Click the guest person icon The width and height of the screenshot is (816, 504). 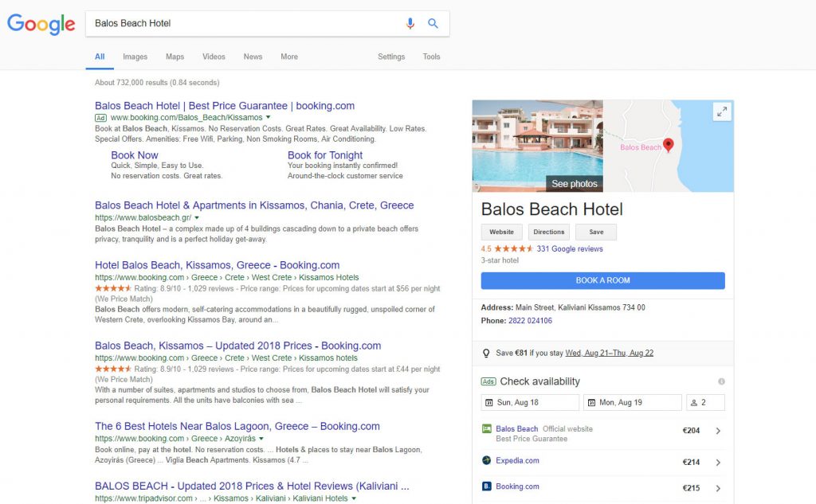tap(694, 403)
